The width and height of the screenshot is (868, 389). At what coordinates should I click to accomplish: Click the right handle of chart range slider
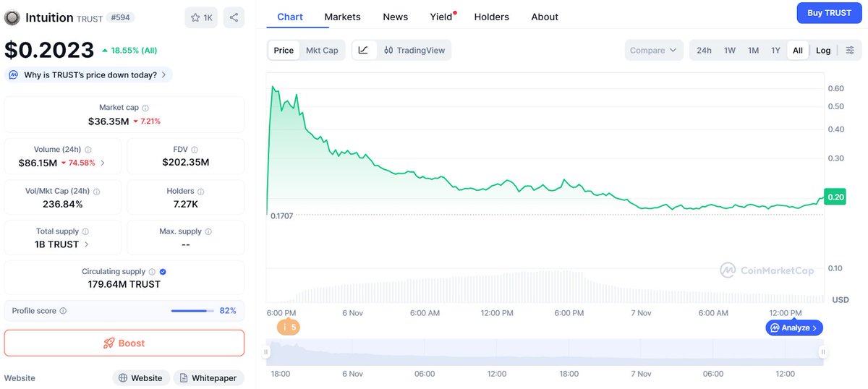(x=823, y=352)
